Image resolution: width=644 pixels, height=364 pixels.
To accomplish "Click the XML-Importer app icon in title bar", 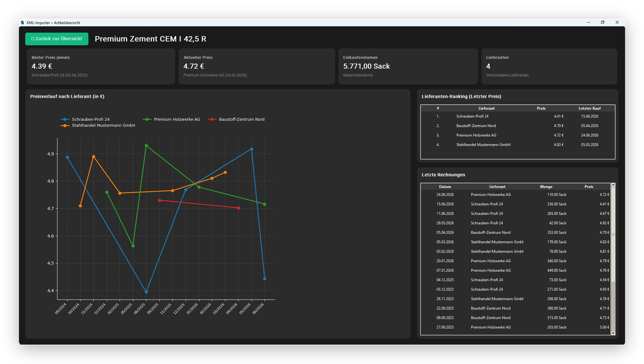I will coord(23,23).
